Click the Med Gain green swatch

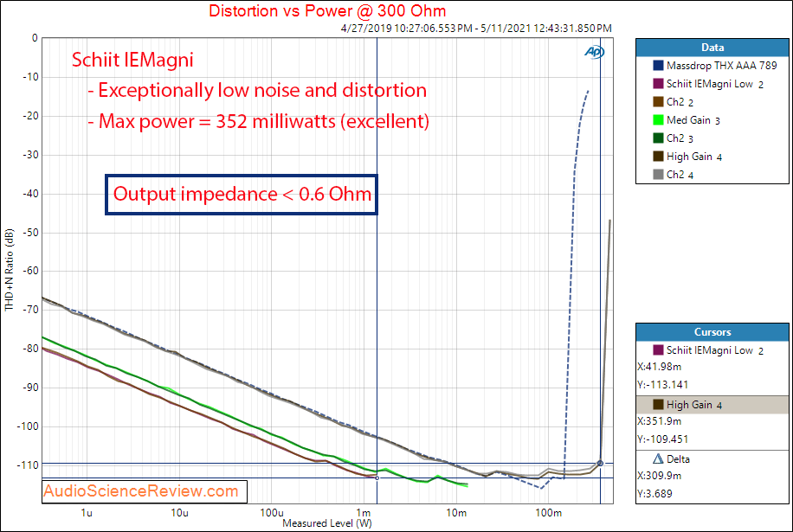[658, 119]
